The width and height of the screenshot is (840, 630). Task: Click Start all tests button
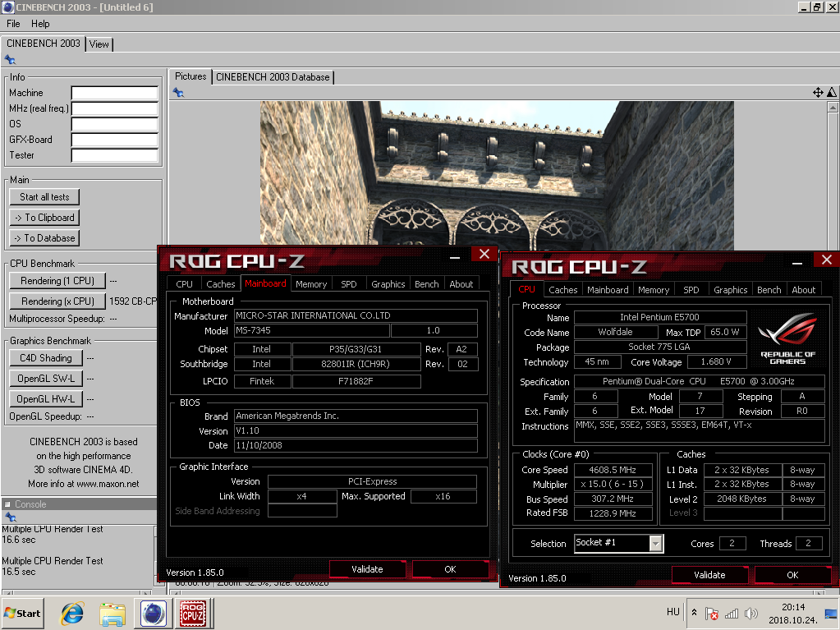44,197
